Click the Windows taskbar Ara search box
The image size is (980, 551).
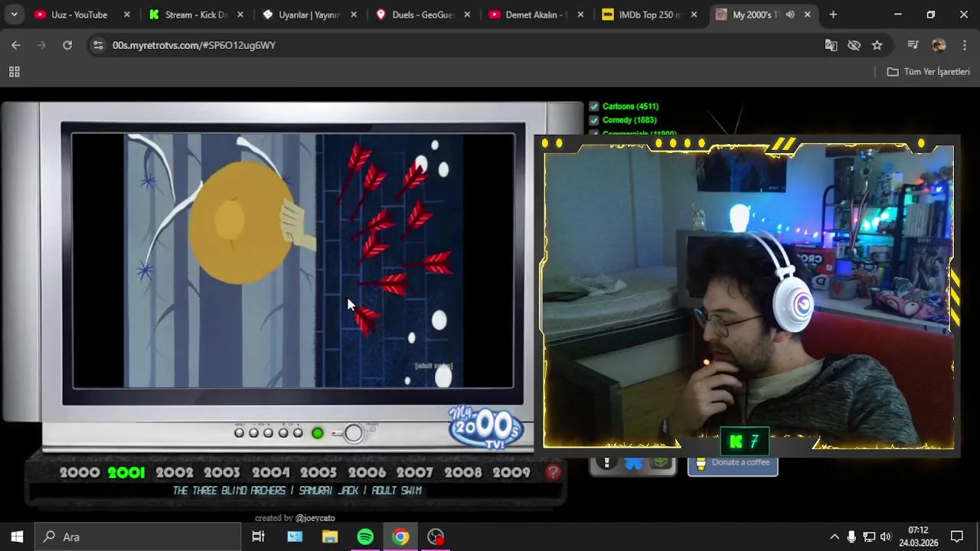click(x=138, y=536)
